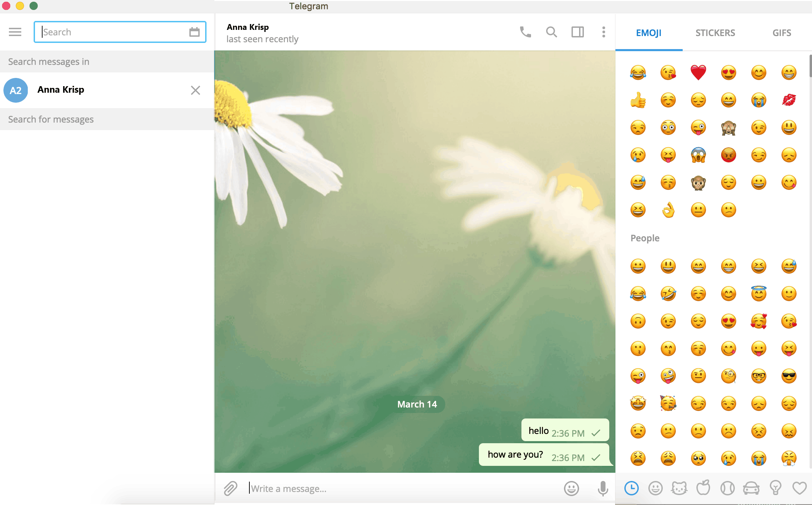Insert the star-eyes emoji
The width and height of the screenshot is (812, 505).
[x=638, y=403]
